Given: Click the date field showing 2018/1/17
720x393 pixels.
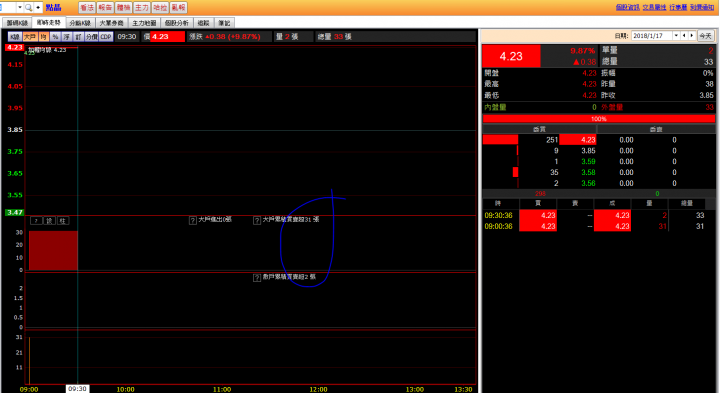Looking at the screenshot, I should click(652, 36).
